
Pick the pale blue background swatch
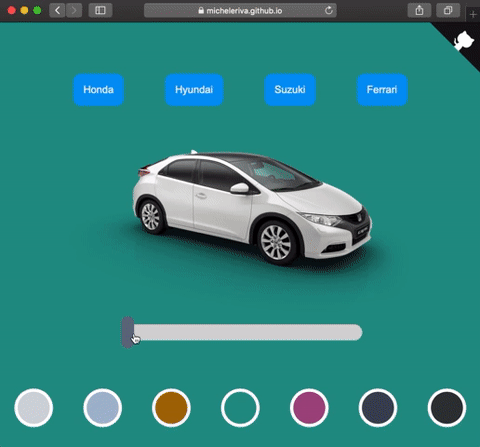coord(103,408)
